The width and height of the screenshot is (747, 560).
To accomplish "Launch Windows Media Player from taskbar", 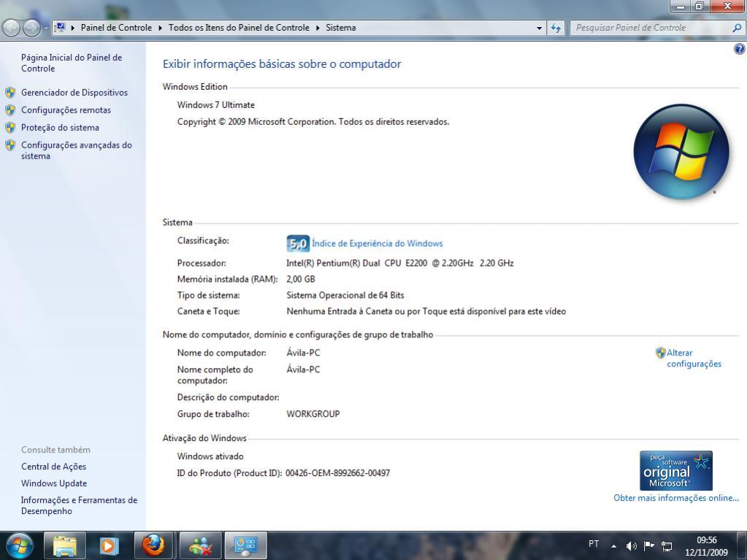I will coord(109,545).
